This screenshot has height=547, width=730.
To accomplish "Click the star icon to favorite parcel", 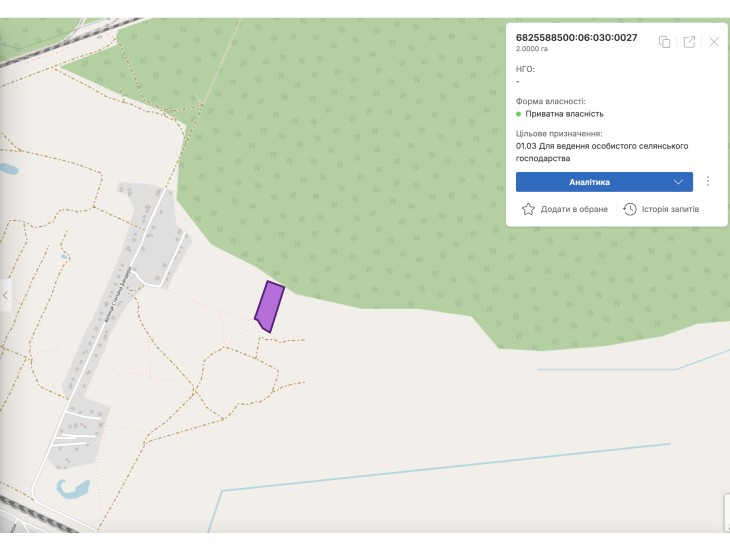I will (x=528, y=209).
